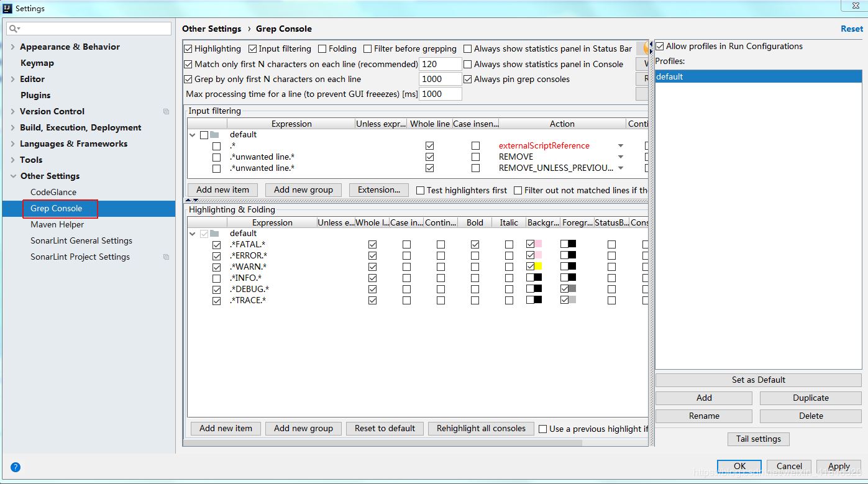
Task: Pick the yellow background swatch for .*WARN.*
Action: (538, 267)
